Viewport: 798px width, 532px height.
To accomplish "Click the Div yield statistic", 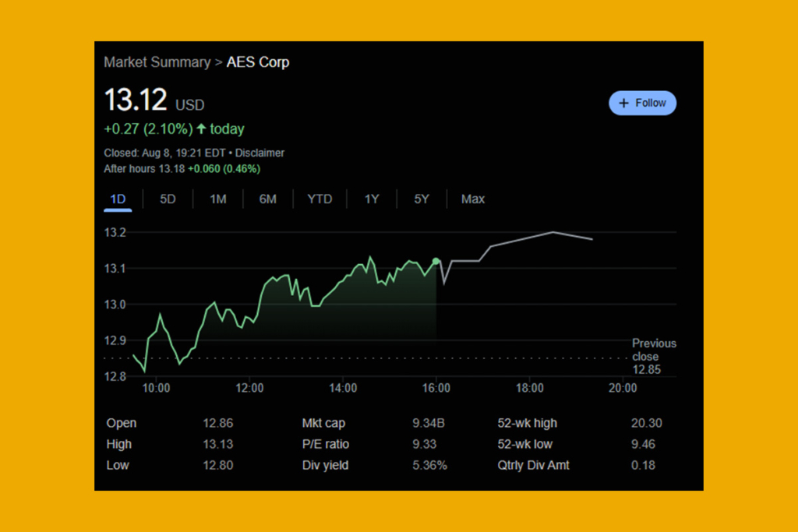I will coord(324,465).
